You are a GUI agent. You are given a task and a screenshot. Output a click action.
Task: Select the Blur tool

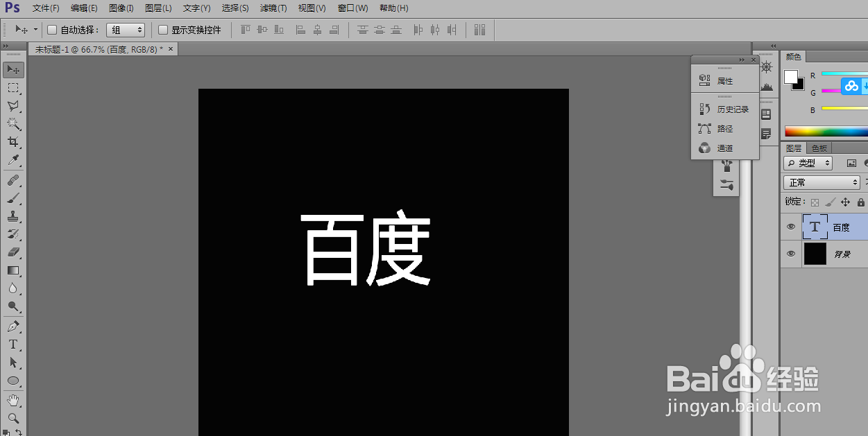pyautogui.click(x=13, y=288)
